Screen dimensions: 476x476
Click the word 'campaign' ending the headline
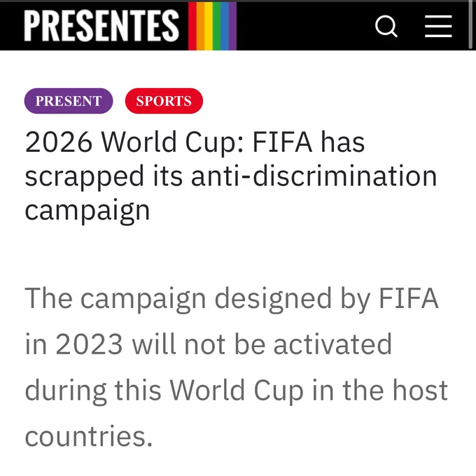click(x=87, y=211)
